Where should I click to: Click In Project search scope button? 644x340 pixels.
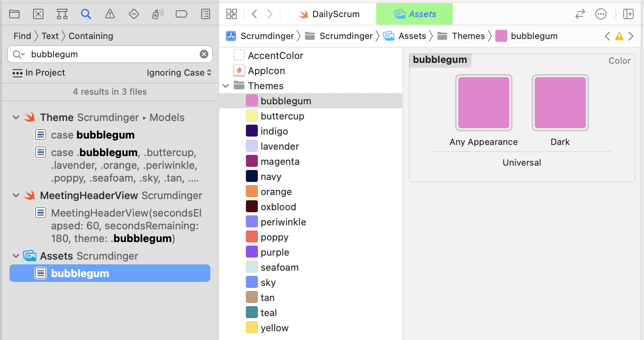[x=39, y=72]
